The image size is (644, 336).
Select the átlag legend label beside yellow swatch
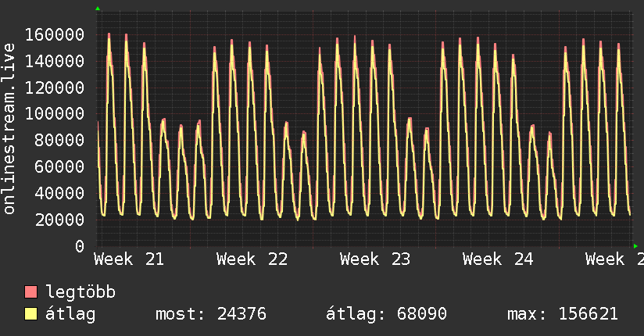coord(70,314)
